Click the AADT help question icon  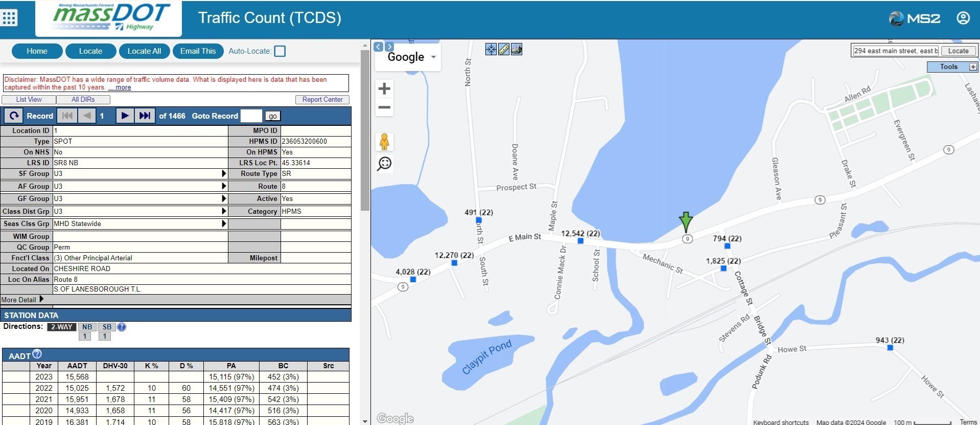click(x=37, y=354)
